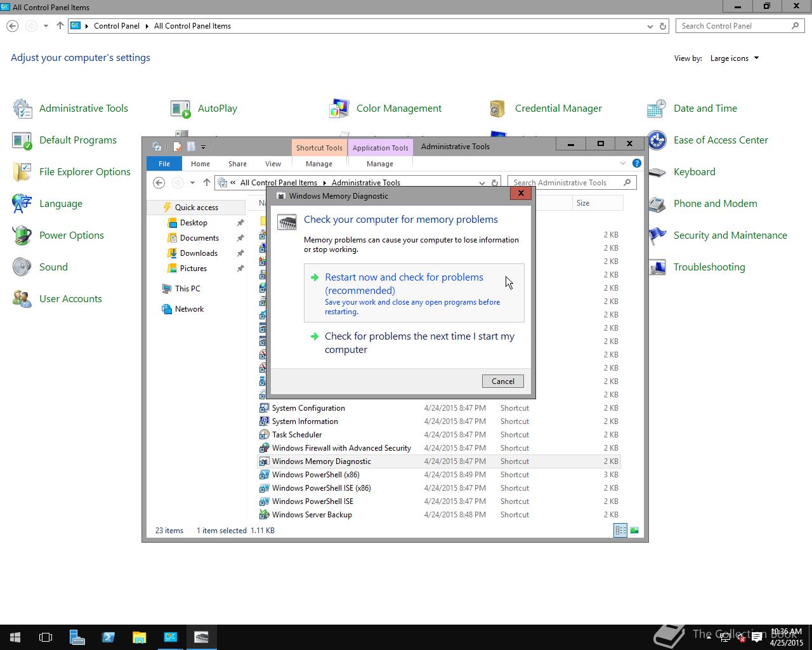Open the Share ribbon tab

pyautogui.click(x=237, y=164)
